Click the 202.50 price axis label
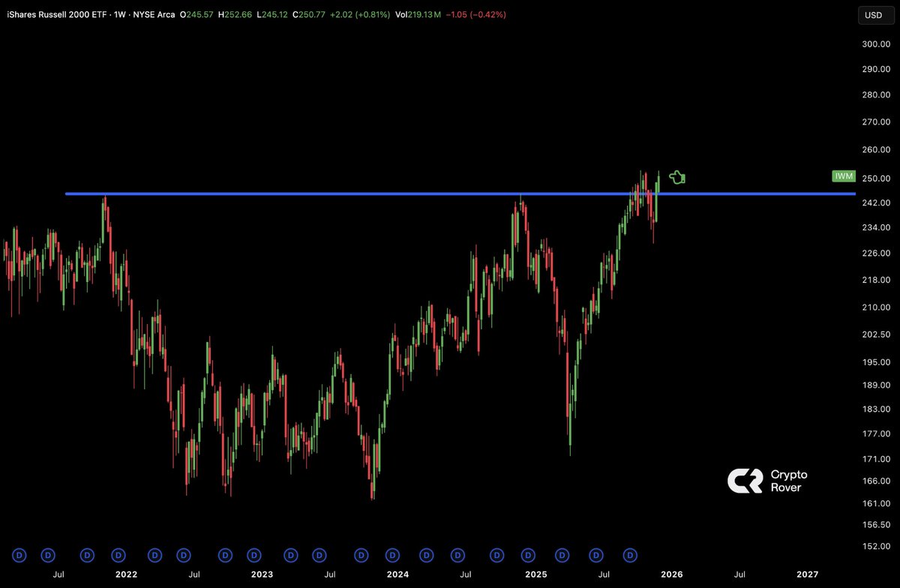The height and width of the screenshot is (588, 900). click(x=876, y=334)
